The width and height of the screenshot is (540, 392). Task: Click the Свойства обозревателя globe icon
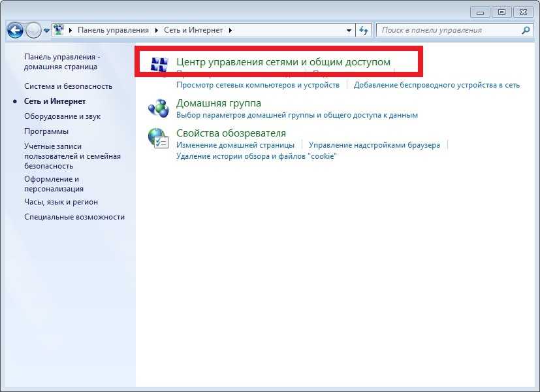pyautogui.click(x=159, y=137)
